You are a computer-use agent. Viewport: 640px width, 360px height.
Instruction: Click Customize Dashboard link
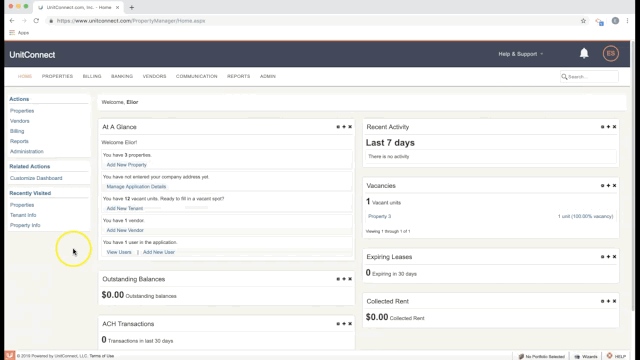click(x=36, y=178)
